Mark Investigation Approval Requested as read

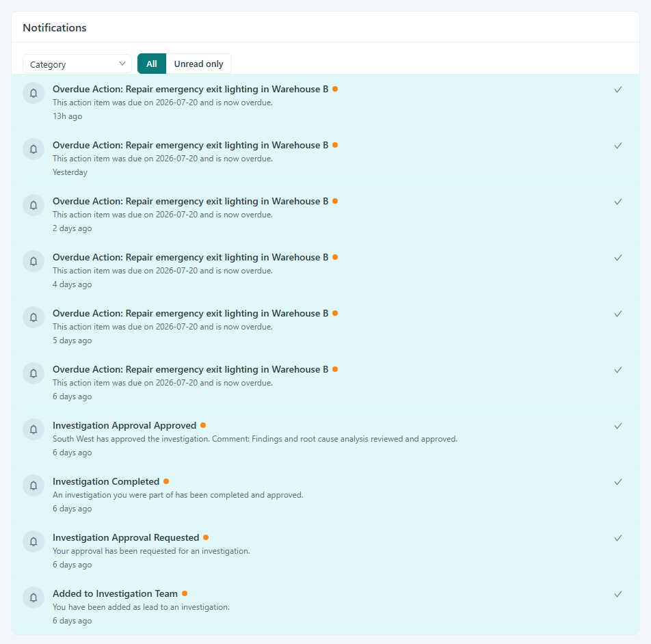617,538
